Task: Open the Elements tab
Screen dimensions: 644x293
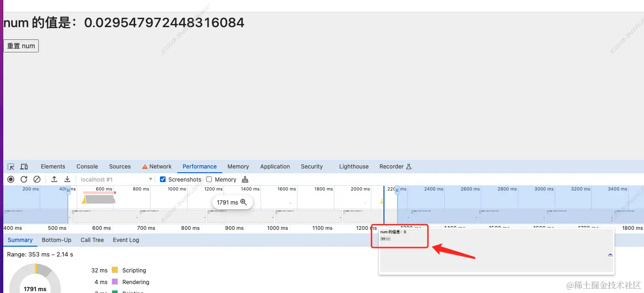Action: click(x=53, y=167)
